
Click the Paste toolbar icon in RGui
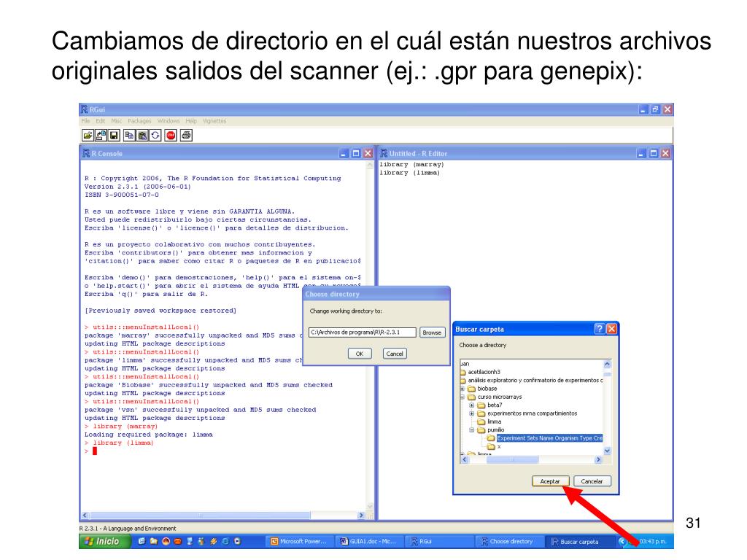pyautogui.click(x=142, y=136)
